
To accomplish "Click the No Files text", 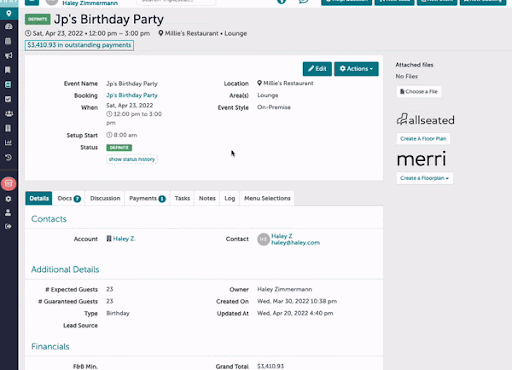I will point(407,76).
